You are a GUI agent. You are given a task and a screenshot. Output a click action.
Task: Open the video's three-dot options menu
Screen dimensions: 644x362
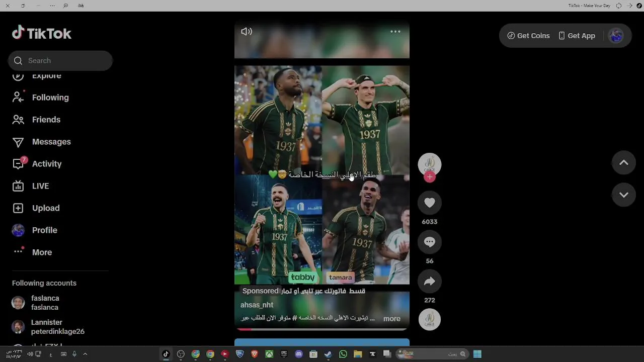tap(395, 32)
